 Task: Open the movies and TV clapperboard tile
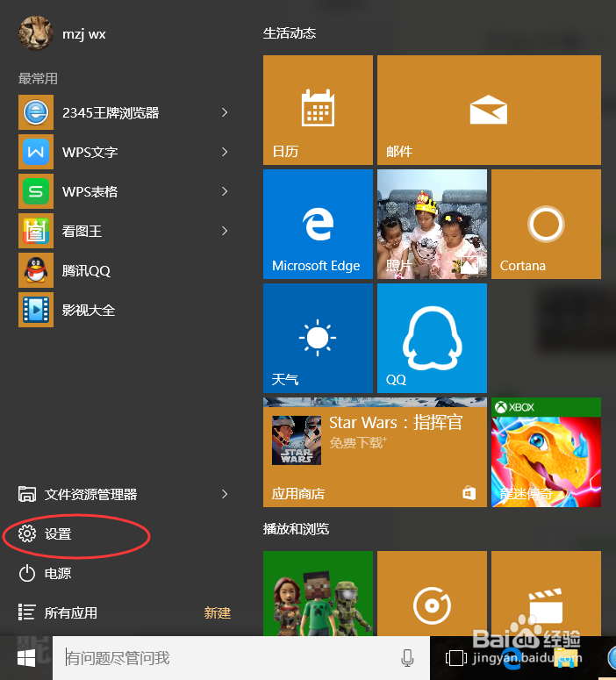(x=546, y=594)
